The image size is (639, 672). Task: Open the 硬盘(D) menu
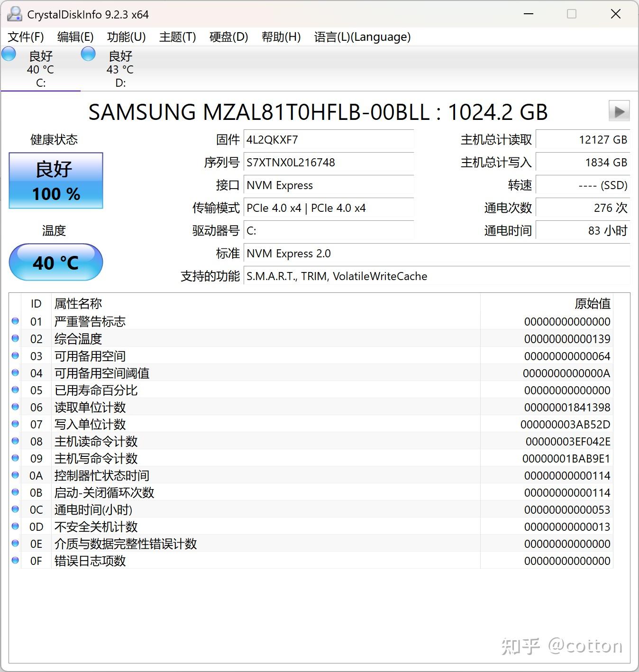pos(229,37)
